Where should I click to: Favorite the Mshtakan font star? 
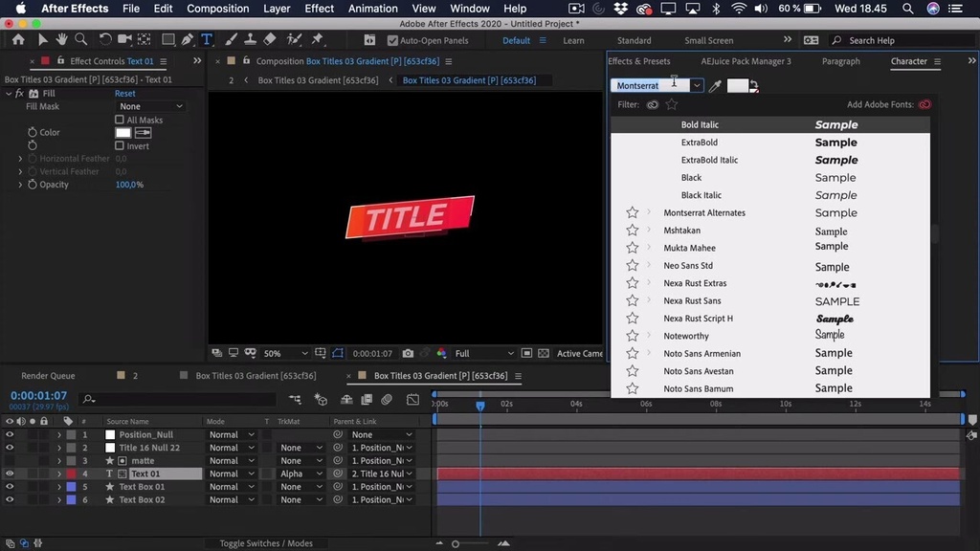633,231
